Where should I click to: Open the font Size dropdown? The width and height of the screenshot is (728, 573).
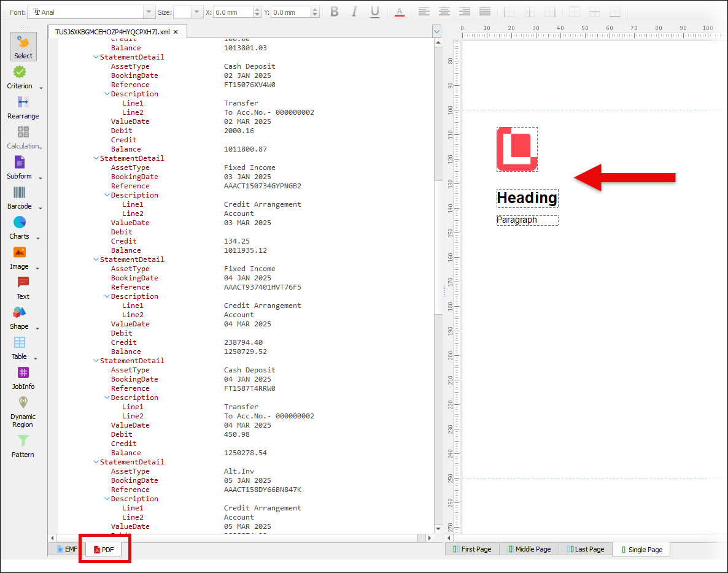click(197, 12)
